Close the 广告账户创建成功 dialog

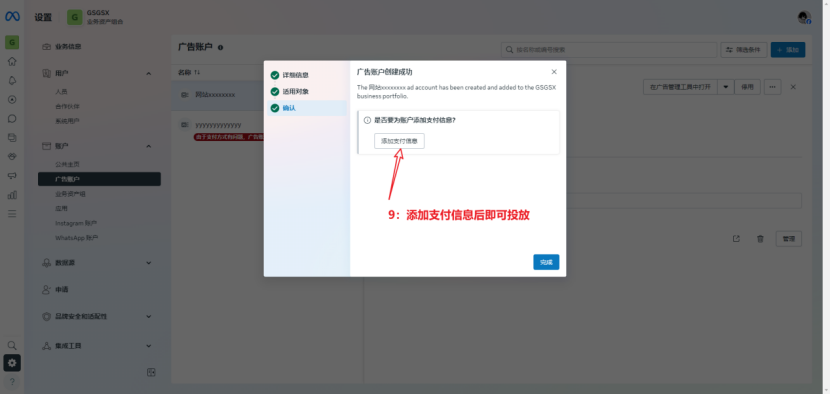tap(554, 71)
